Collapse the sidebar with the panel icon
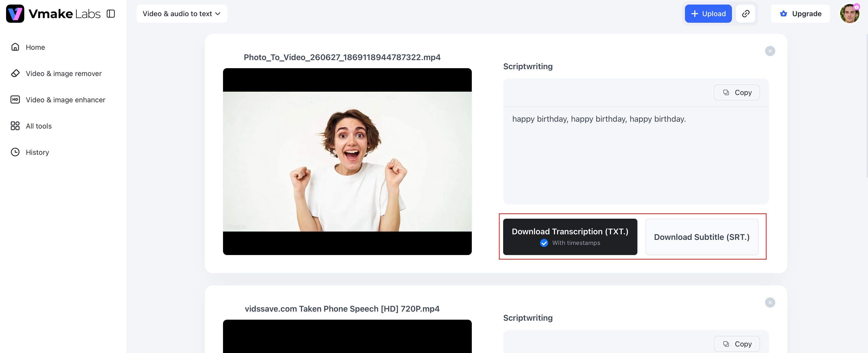Screen dimensions: 868x353 pos(110,14)
